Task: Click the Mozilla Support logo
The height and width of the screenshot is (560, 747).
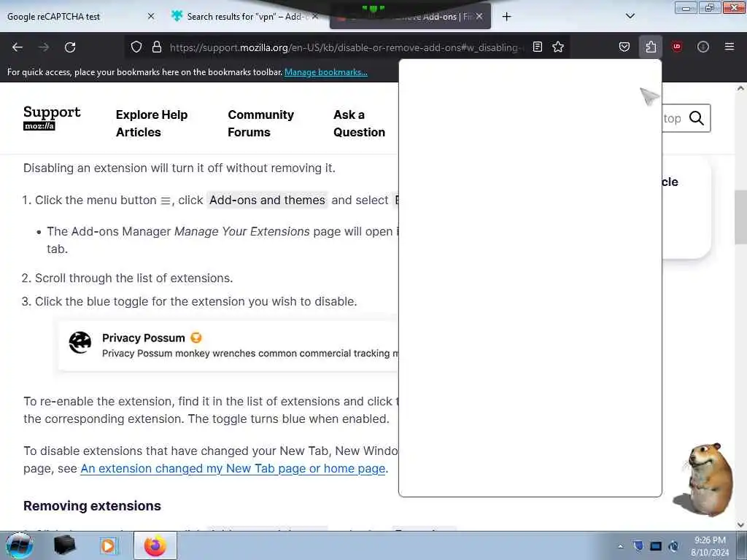Action: click(x=52, y=117)
